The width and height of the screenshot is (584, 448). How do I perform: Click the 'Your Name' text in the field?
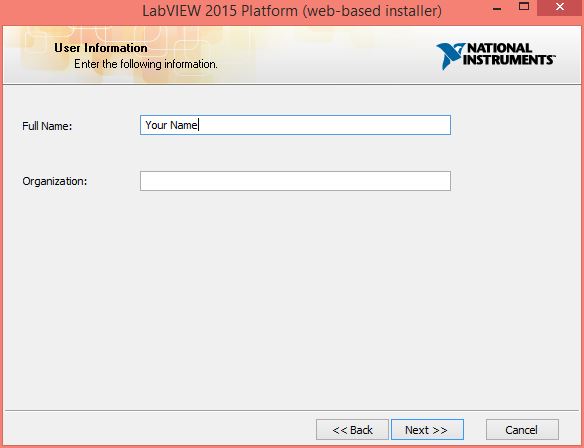point(171,125)
